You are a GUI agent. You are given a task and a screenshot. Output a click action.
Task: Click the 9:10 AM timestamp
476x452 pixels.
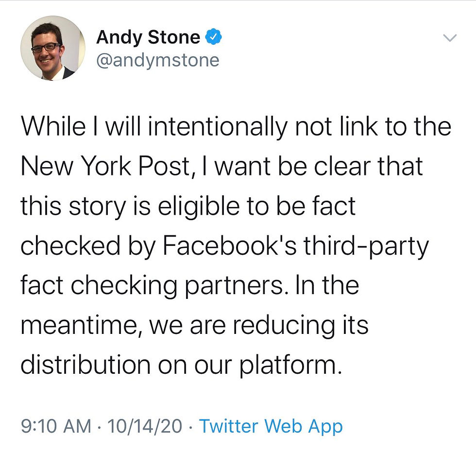55,426
